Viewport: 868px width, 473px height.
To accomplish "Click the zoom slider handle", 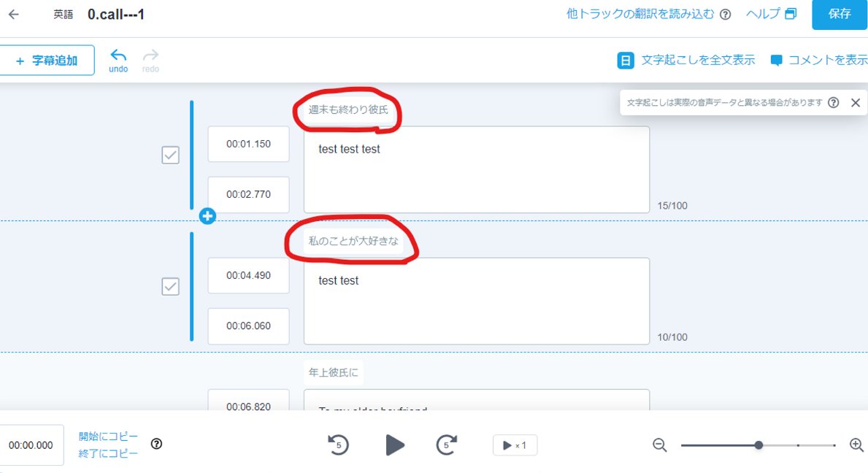I will 758,445.
